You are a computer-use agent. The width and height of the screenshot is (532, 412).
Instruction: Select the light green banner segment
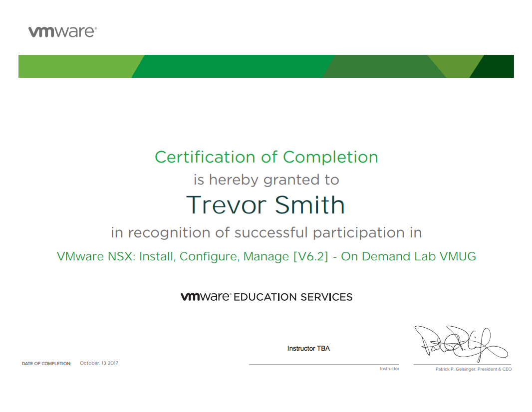coord(75,66)
